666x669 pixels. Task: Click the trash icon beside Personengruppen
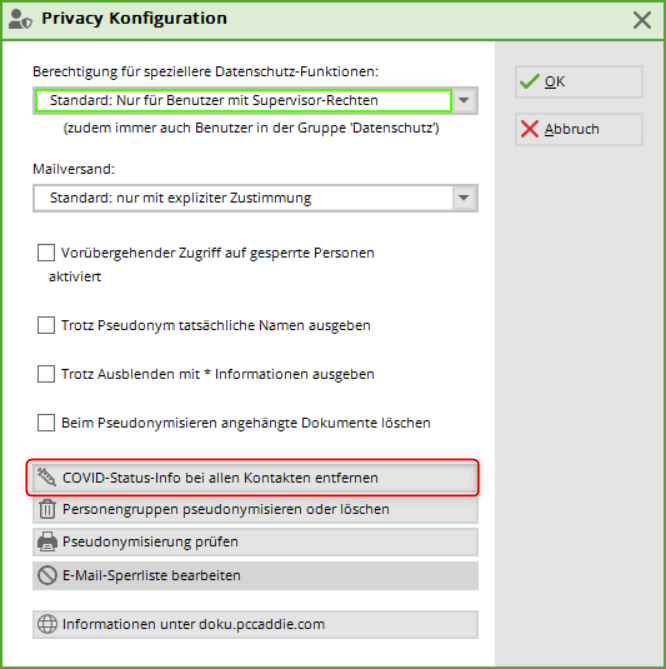[x=46, y=509]
